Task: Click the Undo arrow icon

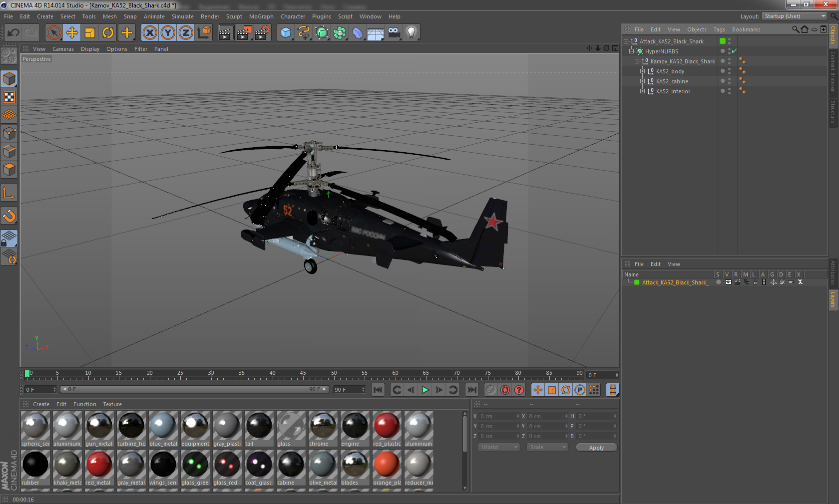Action: [x=13, y=33]
